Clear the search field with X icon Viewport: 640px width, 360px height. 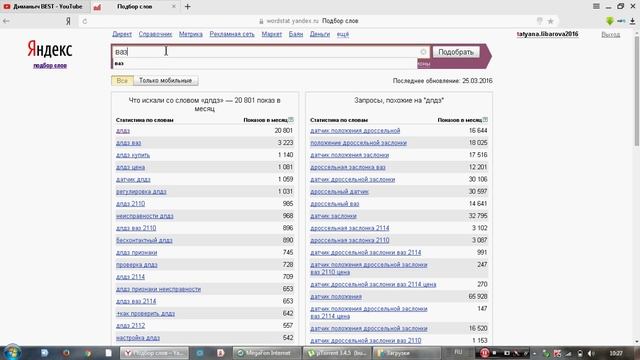pos(423,52)
